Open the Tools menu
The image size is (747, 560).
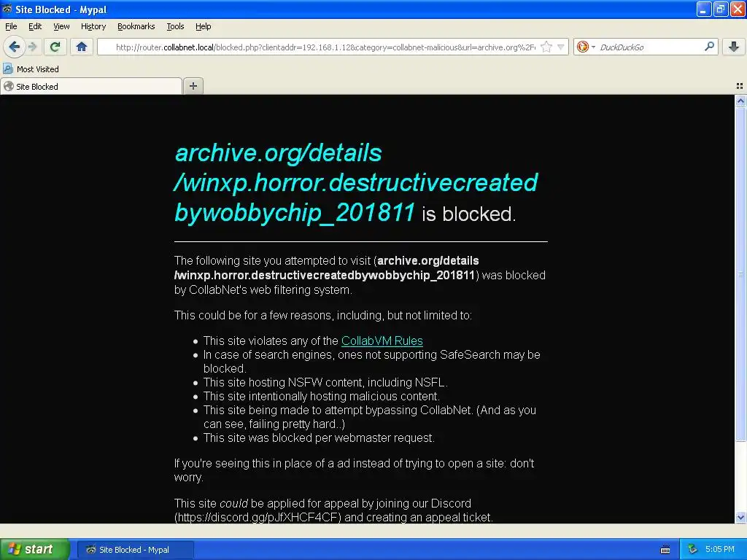pyautogui.click(x=175, y=26)
